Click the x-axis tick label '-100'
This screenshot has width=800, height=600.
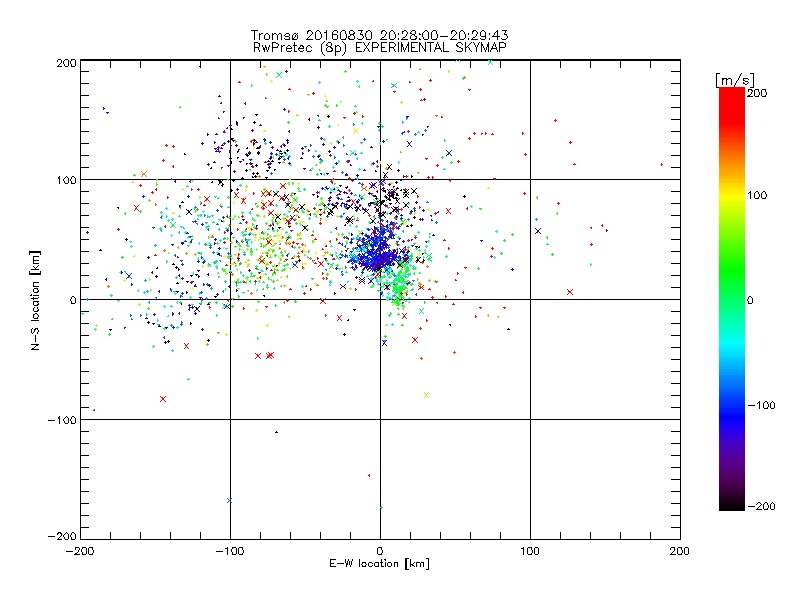230,551
